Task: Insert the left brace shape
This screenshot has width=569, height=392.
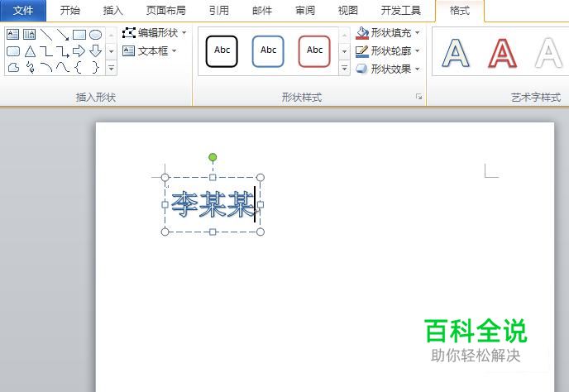Action: pyautogui.click(x=78, y=68)
